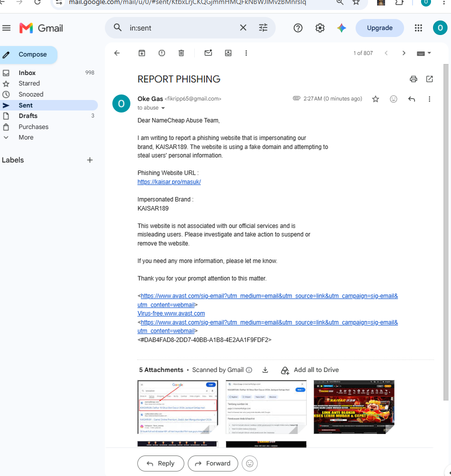Screen dimensions: 451x476
Task: Click the message scrollbar
Action: coord(446,232)
